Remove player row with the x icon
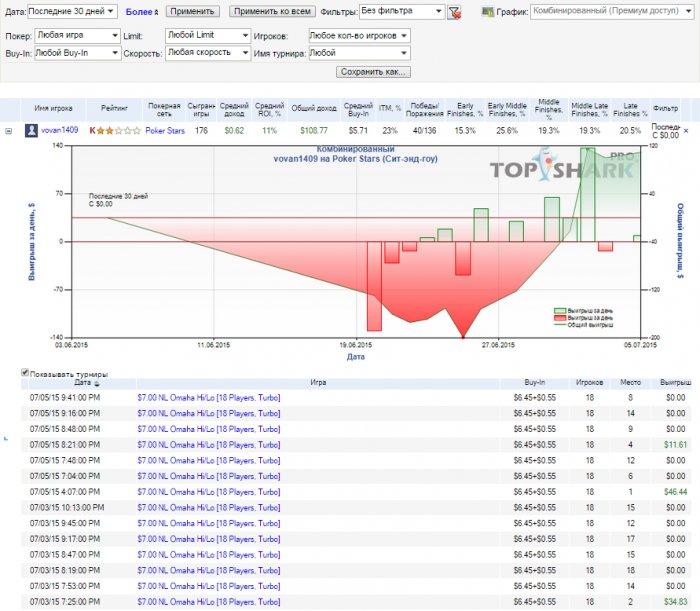Screen dimensions: 700x611 [685, 130]
